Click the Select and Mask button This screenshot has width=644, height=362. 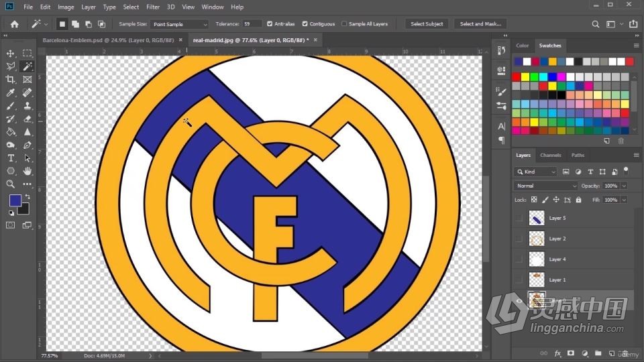(480, 24)
